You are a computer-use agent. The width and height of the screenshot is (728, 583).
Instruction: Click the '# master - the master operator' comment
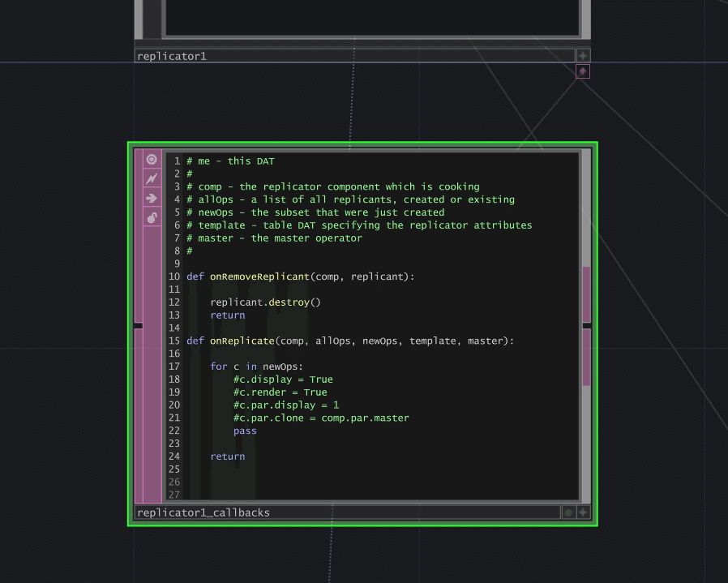coord(274,238)
